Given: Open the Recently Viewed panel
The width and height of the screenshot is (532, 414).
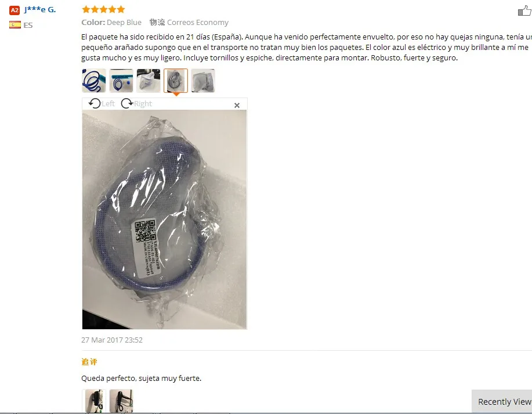Looking at the screenshot, I should pos(502,401).
